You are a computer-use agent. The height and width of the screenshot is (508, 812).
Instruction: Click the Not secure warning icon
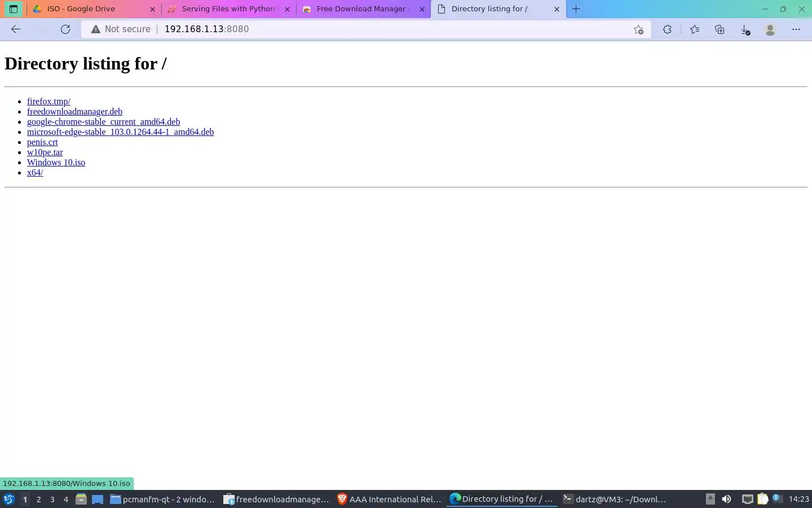(96, 29)
